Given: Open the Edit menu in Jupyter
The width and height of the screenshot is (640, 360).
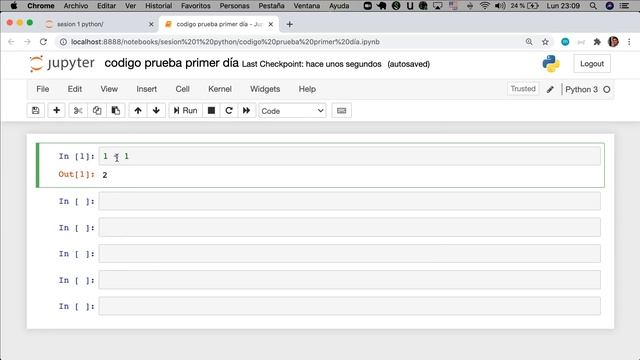Looking at the screenshot, I should coord(75,89).
